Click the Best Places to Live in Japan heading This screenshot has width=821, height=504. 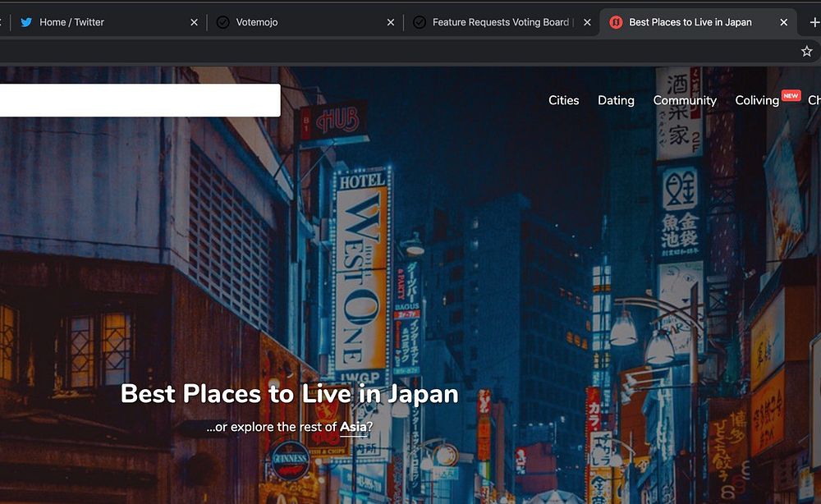[x=290, y=393]
